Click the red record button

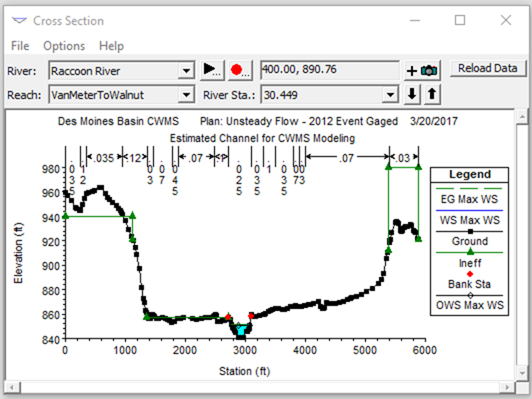pos(240,70)
